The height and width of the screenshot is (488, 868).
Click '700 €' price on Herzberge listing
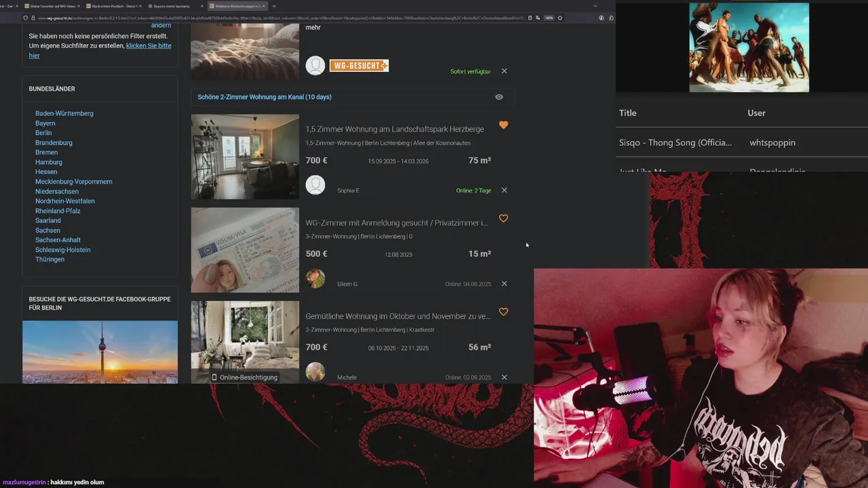coord(317,161)
